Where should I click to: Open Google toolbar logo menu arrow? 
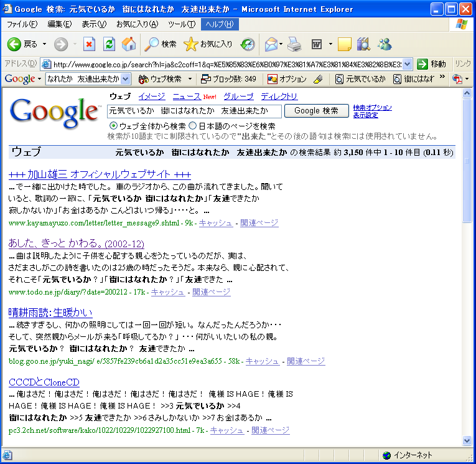click(x=39, y=79)
